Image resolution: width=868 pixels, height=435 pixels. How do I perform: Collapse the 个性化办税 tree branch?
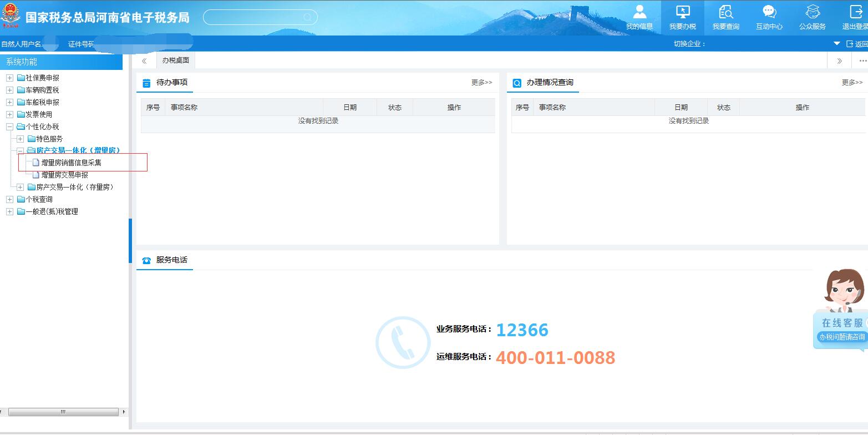9,126
